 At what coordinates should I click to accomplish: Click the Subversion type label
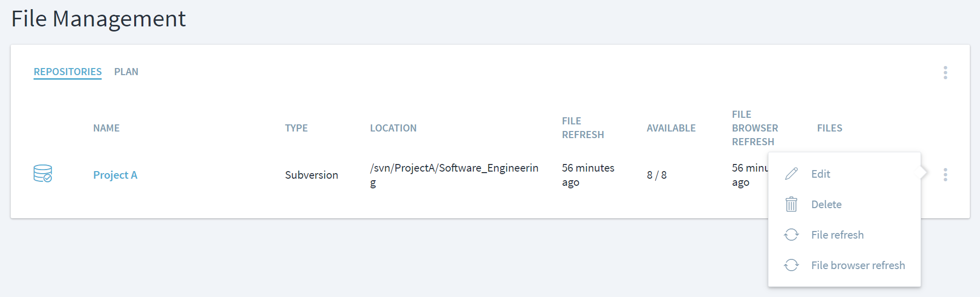pyautogui.click(x=311, y=175)
